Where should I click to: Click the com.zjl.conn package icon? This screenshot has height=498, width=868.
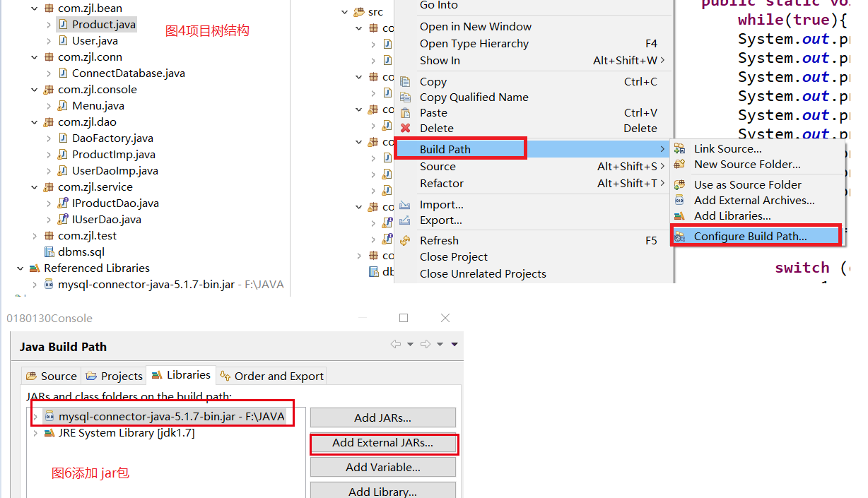tap(49, 57)
